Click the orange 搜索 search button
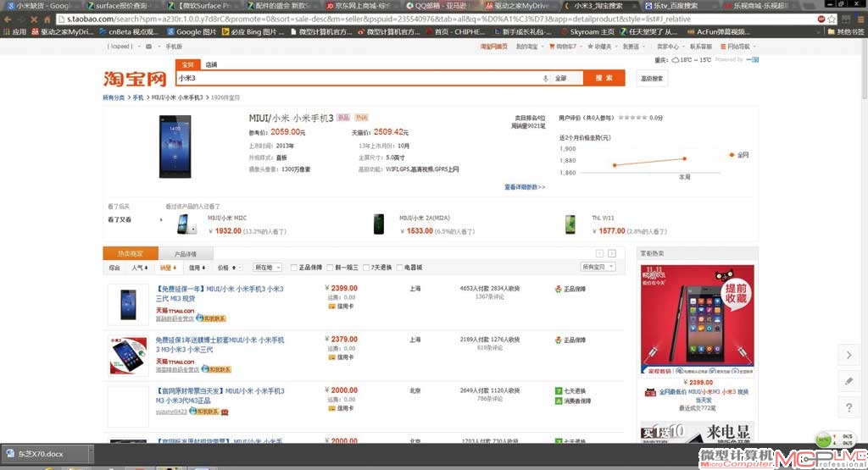The height and width of the screenshot is (470, 868). pyautogui.click(x=604, y=78)
